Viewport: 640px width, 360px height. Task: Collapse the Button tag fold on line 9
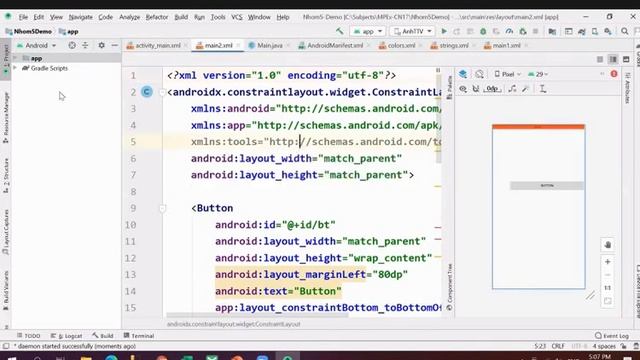click(x=162, y=208)
